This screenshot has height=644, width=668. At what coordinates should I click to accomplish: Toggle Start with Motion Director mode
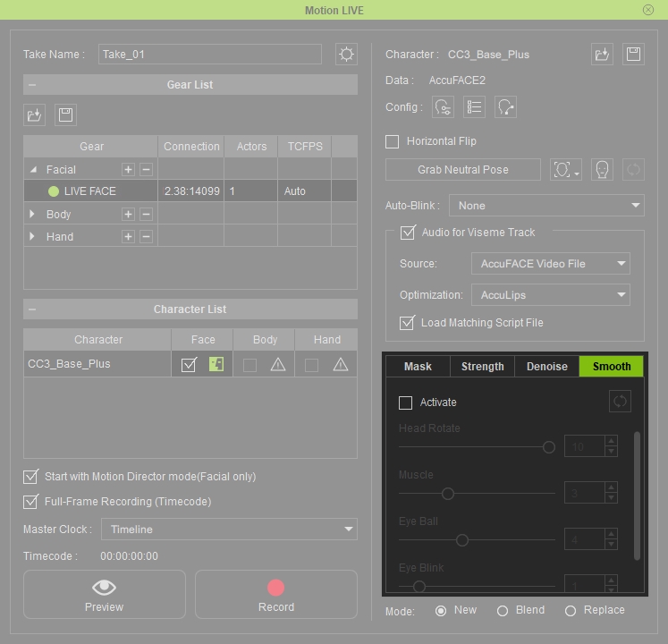(30, 477)
